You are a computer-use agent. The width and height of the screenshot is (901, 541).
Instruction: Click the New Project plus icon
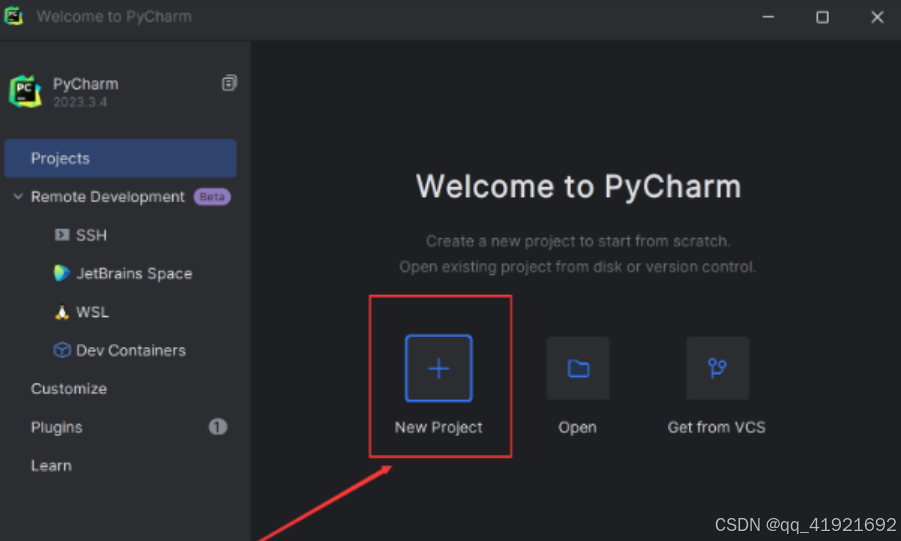point(438,368)
